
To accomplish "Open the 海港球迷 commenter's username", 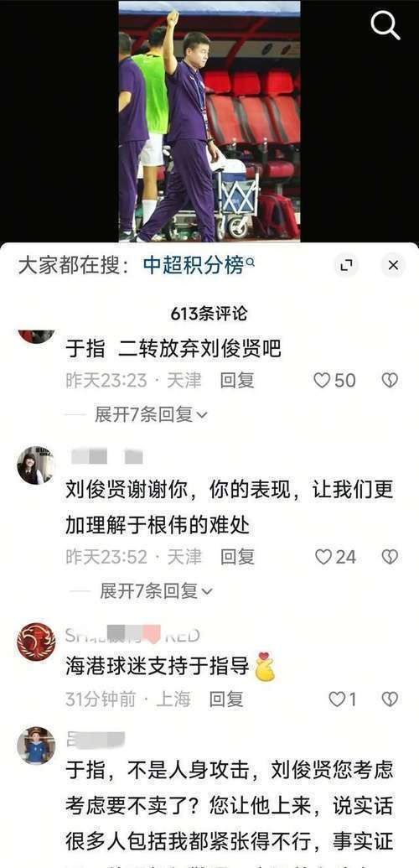I will tap(132, 636).
